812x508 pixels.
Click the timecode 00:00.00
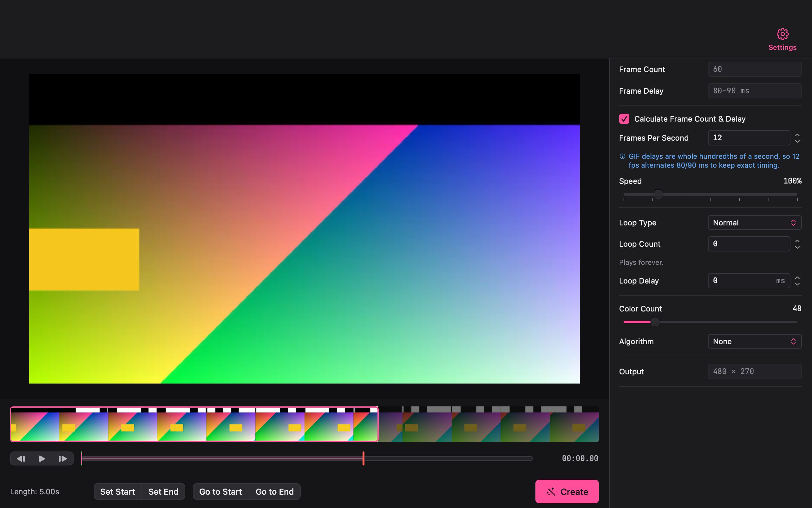pyautogui.click(x=580, y=458)
